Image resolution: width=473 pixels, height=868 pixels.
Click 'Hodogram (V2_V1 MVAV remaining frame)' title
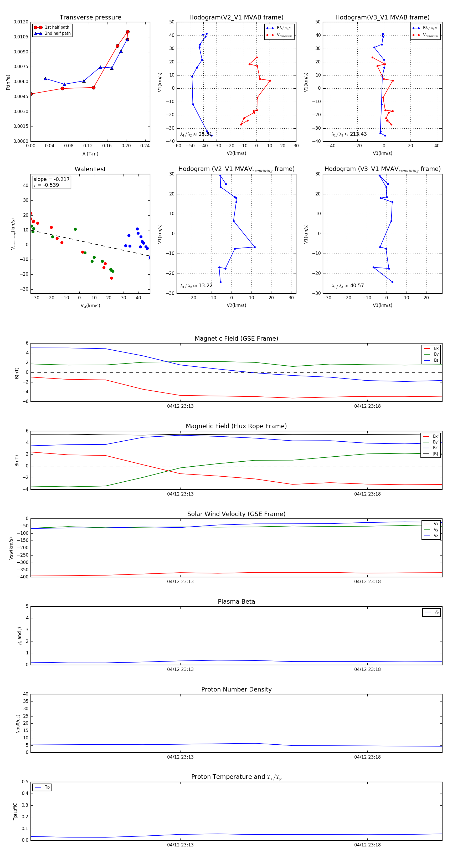pos(236,169)
